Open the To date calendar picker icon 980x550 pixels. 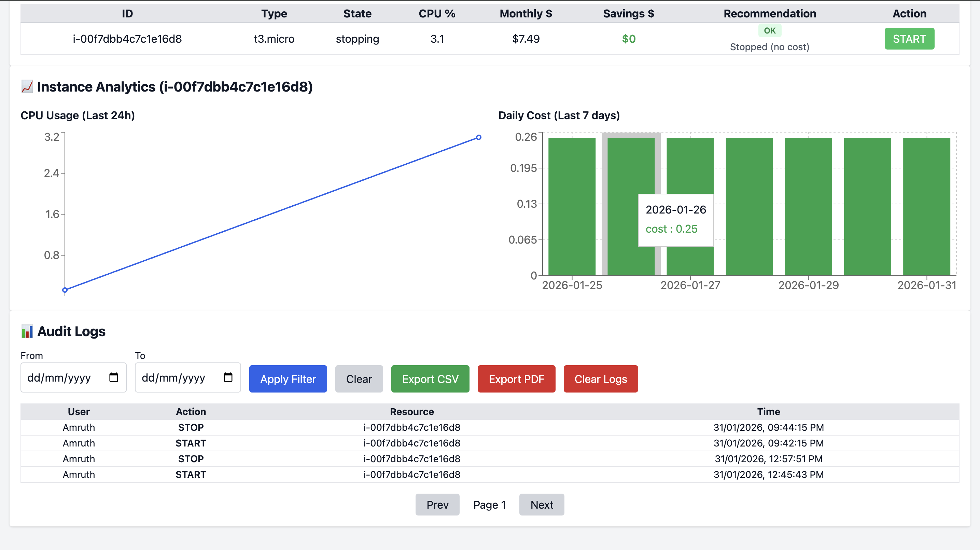tap(228, 377)
